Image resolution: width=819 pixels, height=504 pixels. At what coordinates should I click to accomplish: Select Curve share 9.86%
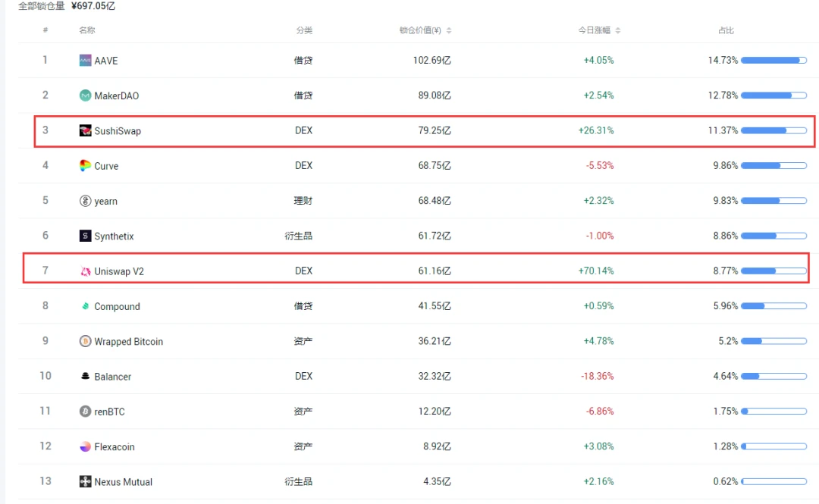pyautogui.click(x=726, y=165)
